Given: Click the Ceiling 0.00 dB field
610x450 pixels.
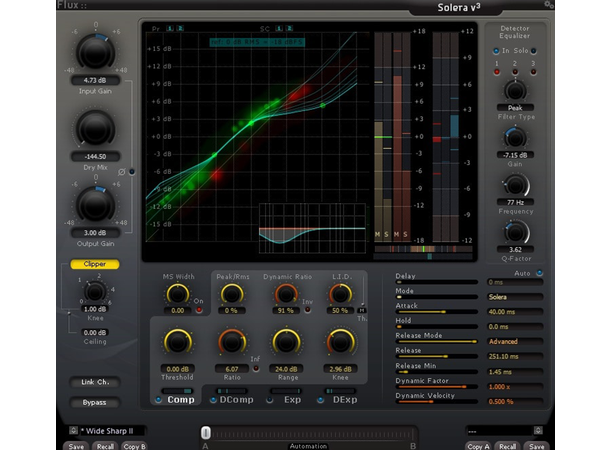Looking at the screenshot, I should tap(95, 333).
